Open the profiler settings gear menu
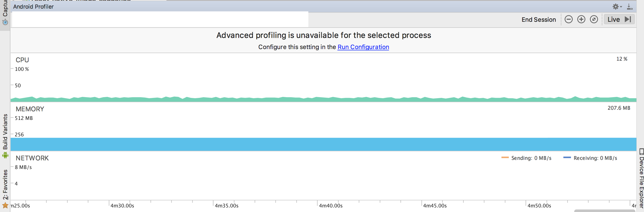Image resolution: width=644 pixels, height=212 pixels. tap(617, 7)
